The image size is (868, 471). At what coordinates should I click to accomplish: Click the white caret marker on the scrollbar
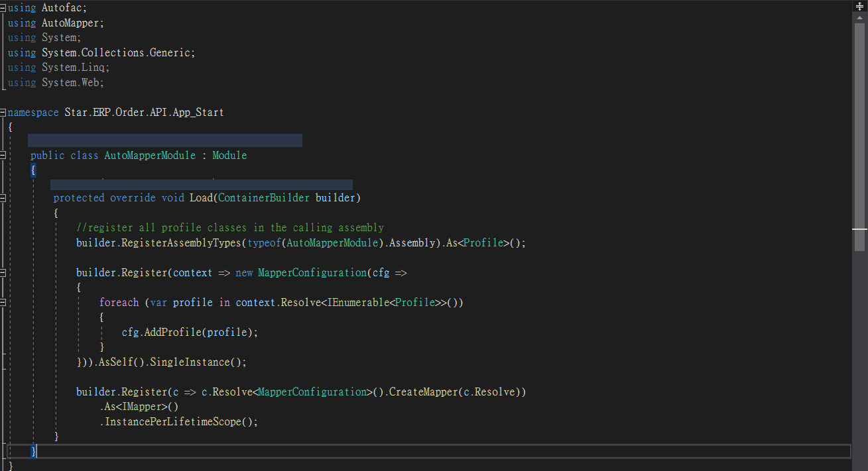pos(860,229)
